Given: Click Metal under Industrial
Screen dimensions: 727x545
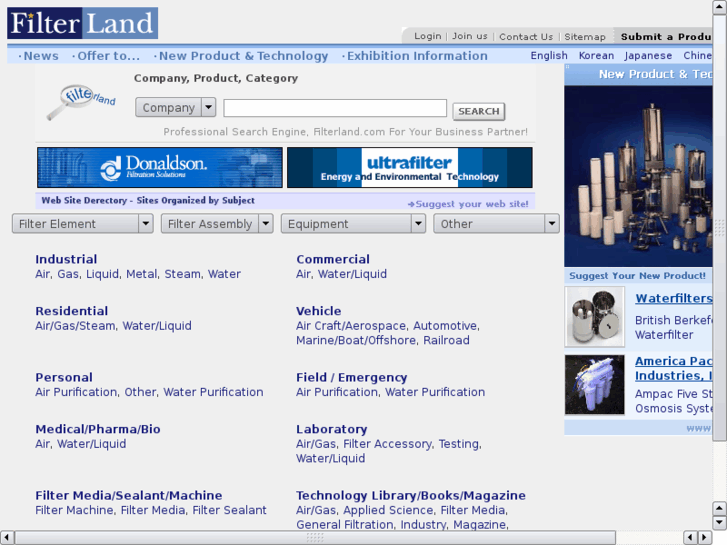Looking at the screenshot, I should click(141, 274).
